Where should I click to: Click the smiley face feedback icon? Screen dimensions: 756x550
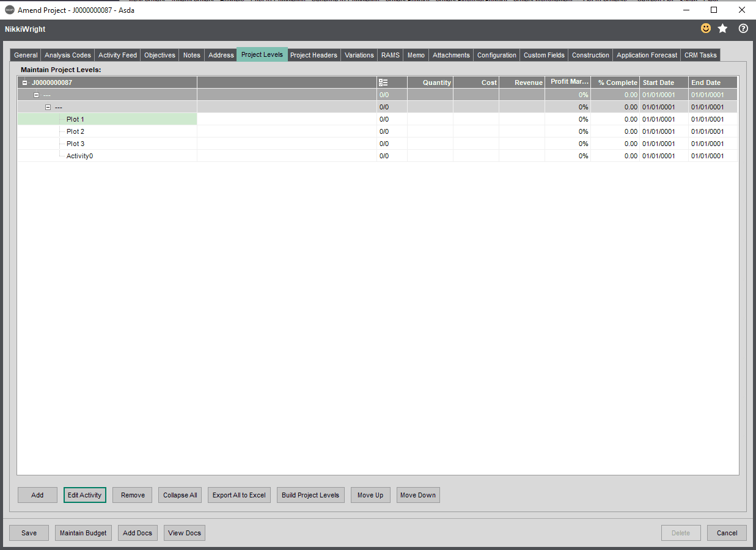click(706, 28)
